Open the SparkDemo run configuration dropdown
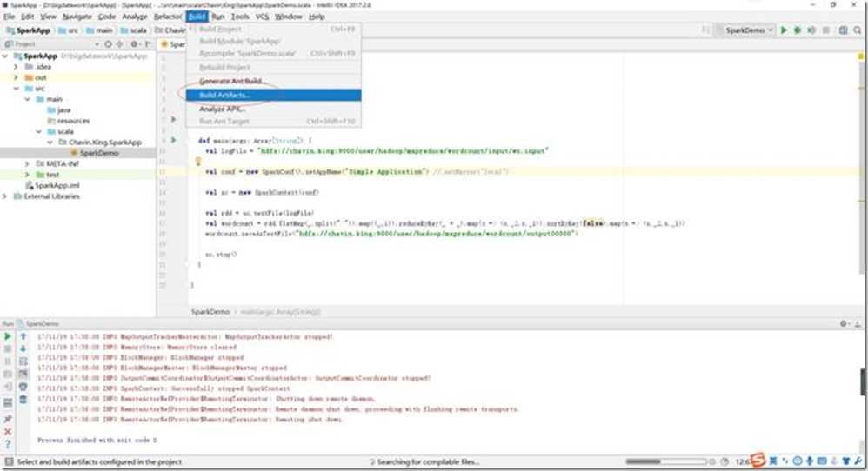868x471 pixels. [745, 30]
